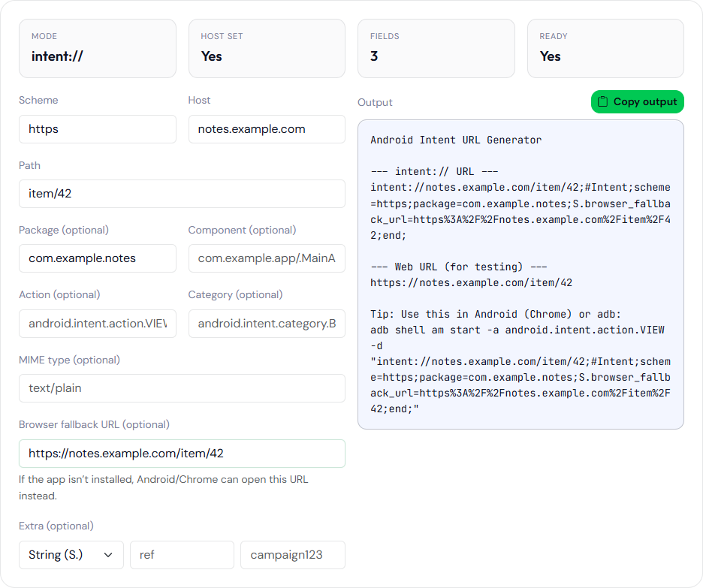Click the MIME type text/plain field
The height and width of the screenshot is (588, 703).
point(182,388)
